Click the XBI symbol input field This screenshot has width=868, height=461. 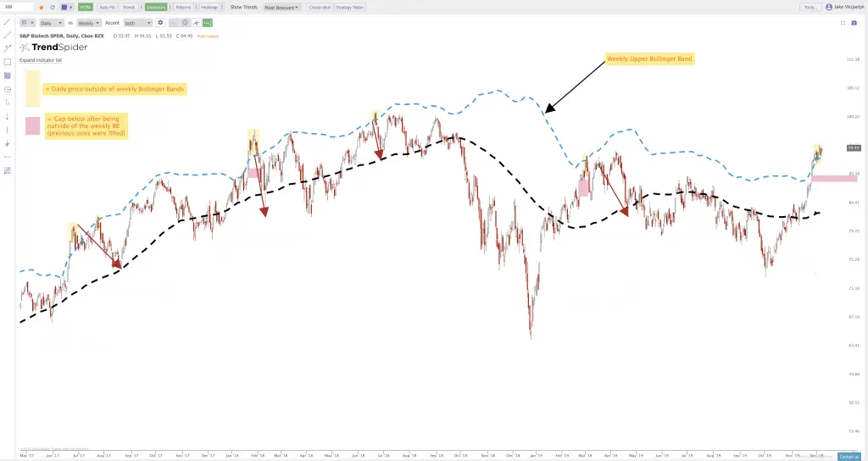(18, 7)
